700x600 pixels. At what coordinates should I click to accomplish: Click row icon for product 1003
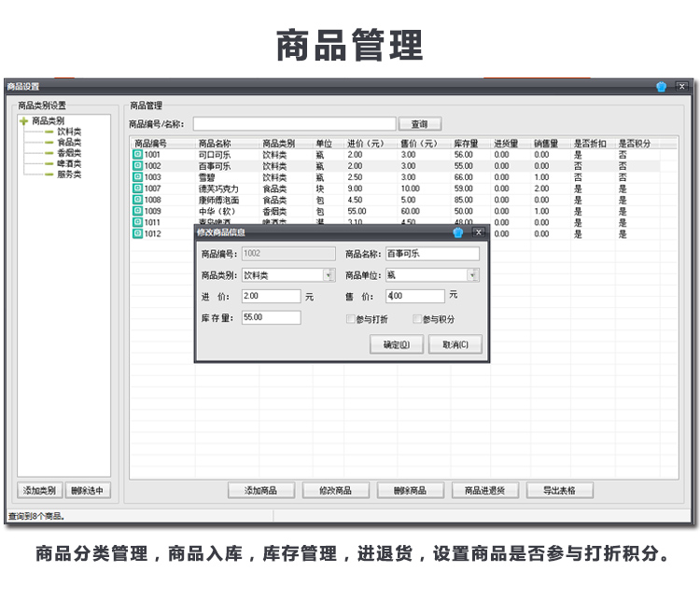(x=138, y=177)
